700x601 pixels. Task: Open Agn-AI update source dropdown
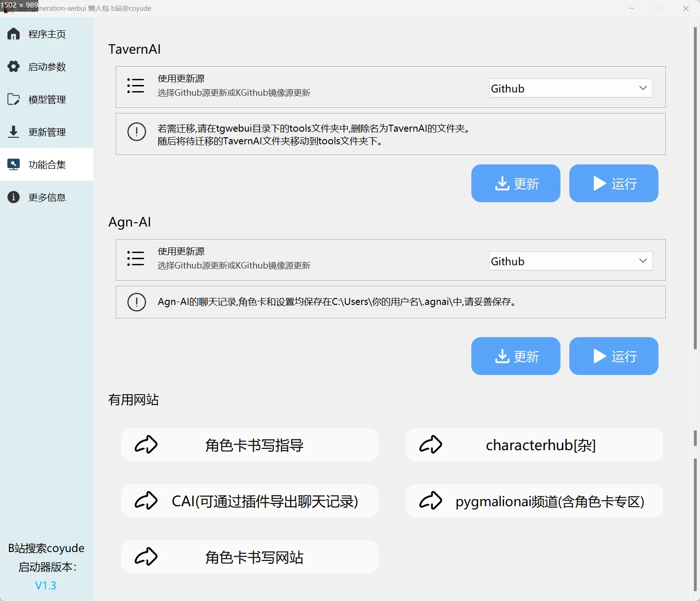coord(571,261)
